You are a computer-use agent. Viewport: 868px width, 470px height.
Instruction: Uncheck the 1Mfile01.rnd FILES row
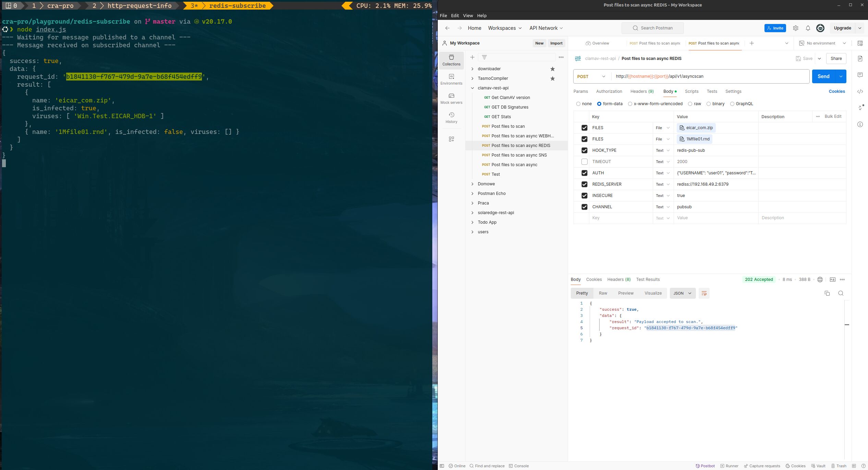(x=584, y=139)
